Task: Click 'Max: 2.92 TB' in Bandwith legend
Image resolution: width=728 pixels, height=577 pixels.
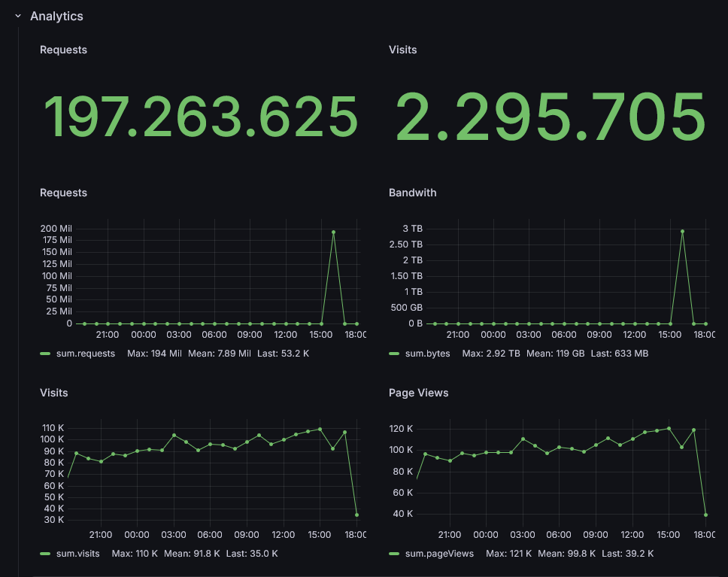Action: coord(491,354)
